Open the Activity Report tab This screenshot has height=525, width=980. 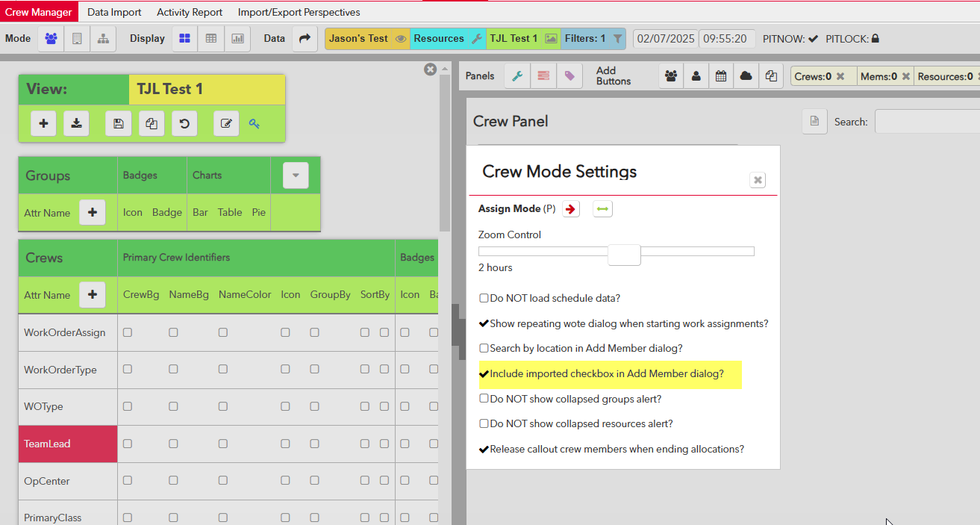click(190, 12)
